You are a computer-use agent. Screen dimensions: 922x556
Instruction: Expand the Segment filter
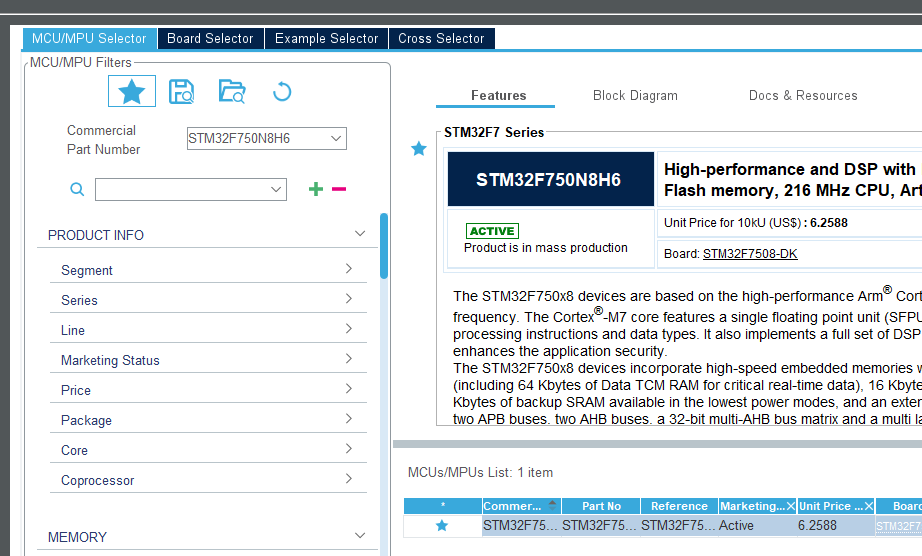coord(349,269)
